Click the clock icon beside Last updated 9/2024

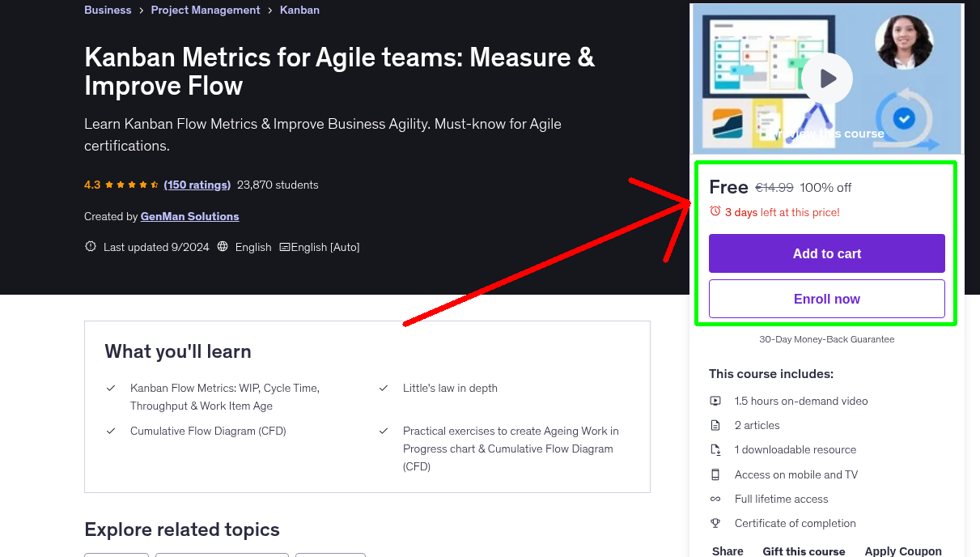click(x=90, y=246)
